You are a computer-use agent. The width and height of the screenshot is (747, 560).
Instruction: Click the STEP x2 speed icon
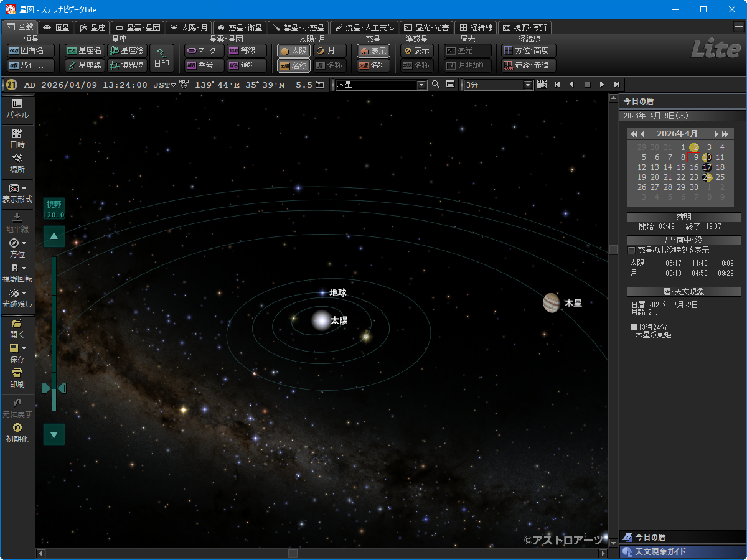tap(542, 85)
